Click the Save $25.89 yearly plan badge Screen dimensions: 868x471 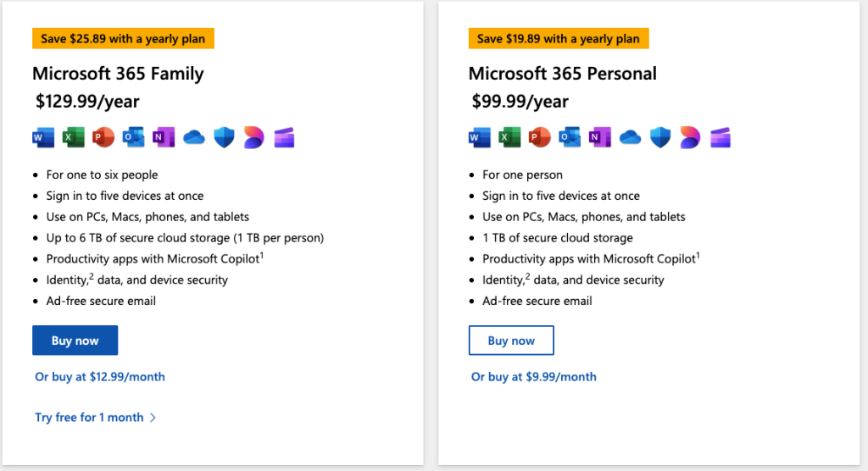pyautogui.click(x=123, y=39)
